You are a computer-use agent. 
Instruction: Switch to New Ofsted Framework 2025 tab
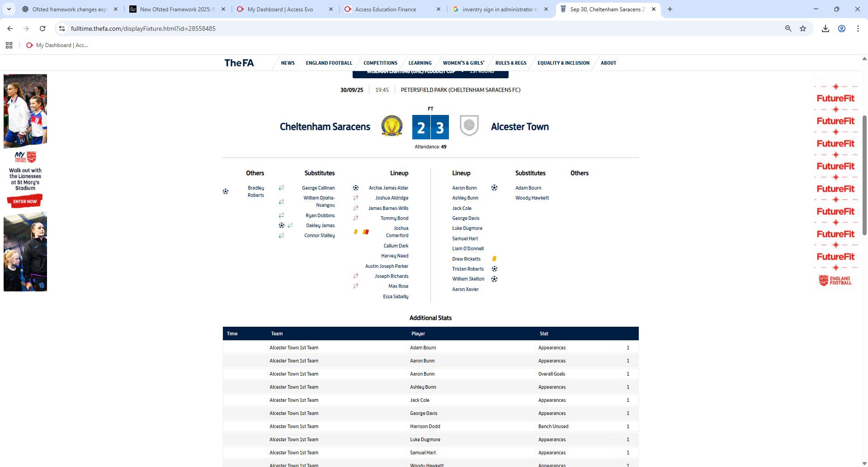177,9
